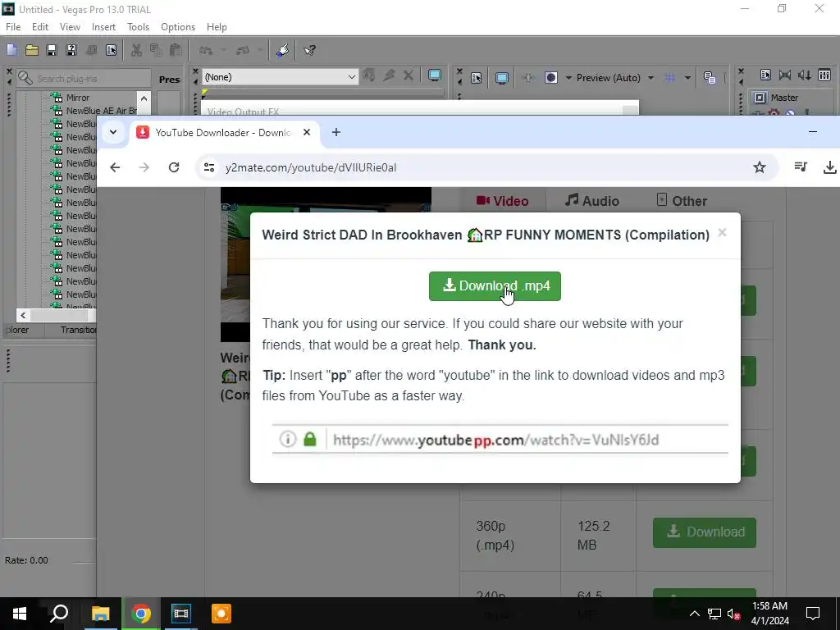View site information icon in the address bar
Viewport: 840px width, 630px height.
pos(209,167)
